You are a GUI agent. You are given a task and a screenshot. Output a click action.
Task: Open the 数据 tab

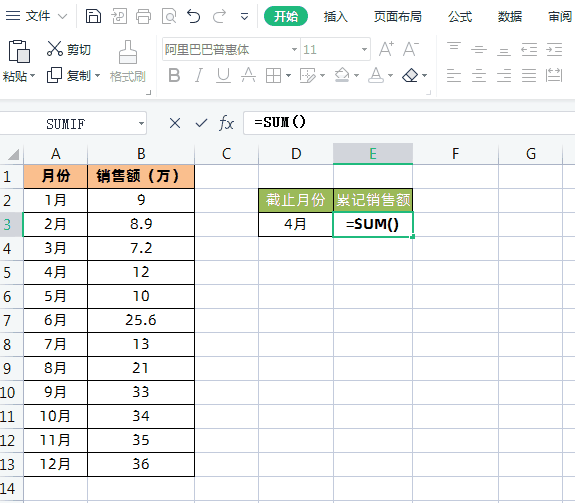[x=510, y=16]
